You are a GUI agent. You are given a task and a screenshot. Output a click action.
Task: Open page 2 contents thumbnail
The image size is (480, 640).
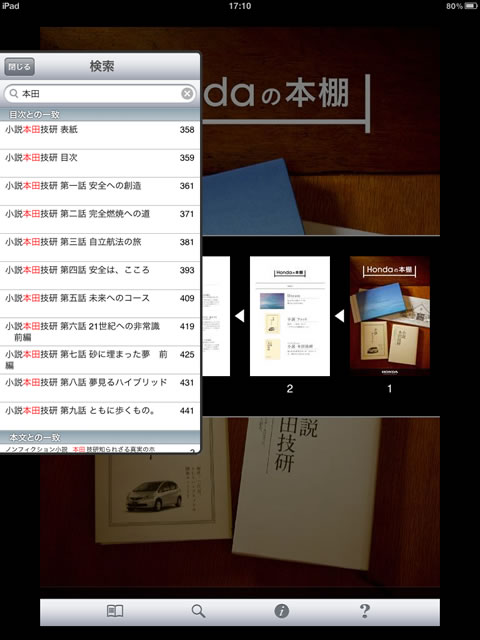pos(290,316)
